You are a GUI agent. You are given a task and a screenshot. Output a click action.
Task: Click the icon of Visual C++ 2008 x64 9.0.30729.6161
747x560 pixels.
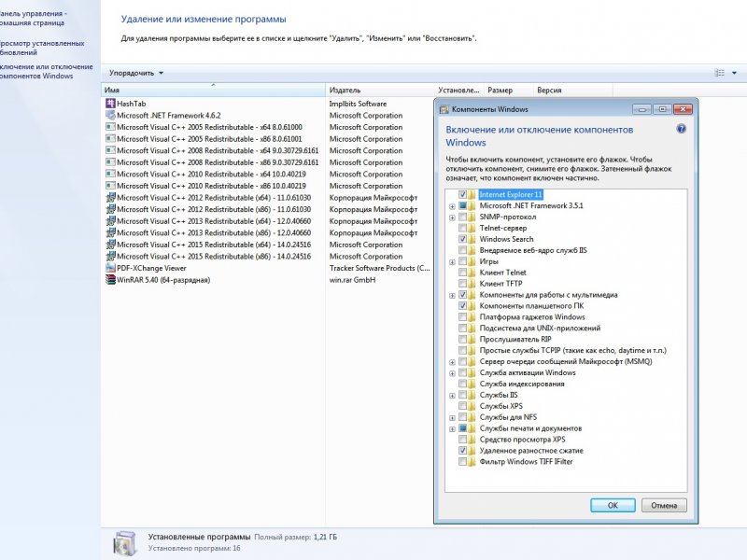(x=110, y=150)
